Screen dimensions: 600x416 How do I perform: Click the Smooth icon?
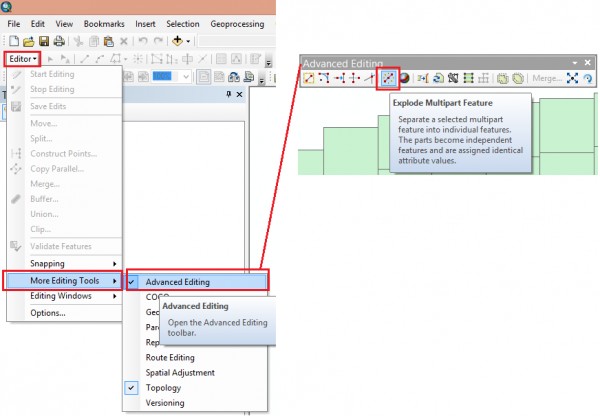click(518, 78)
